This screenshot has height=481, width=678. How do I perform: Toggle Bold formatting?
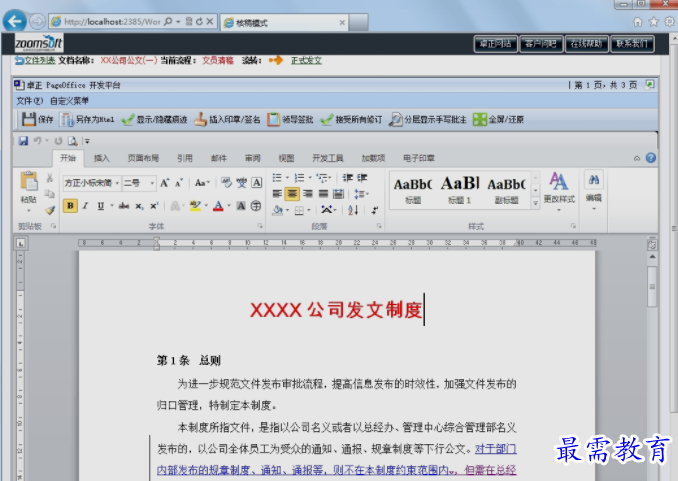pyautogui.click(x=70, y=206)
